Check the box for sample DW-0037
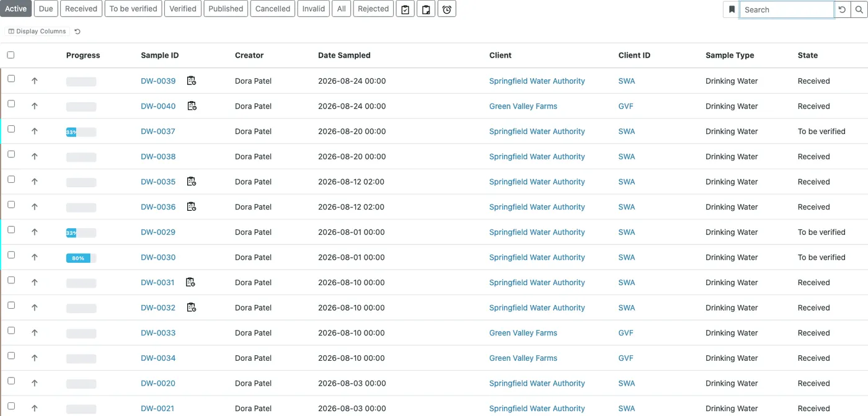This screenshot has width=868, height=416. (11, 129)
